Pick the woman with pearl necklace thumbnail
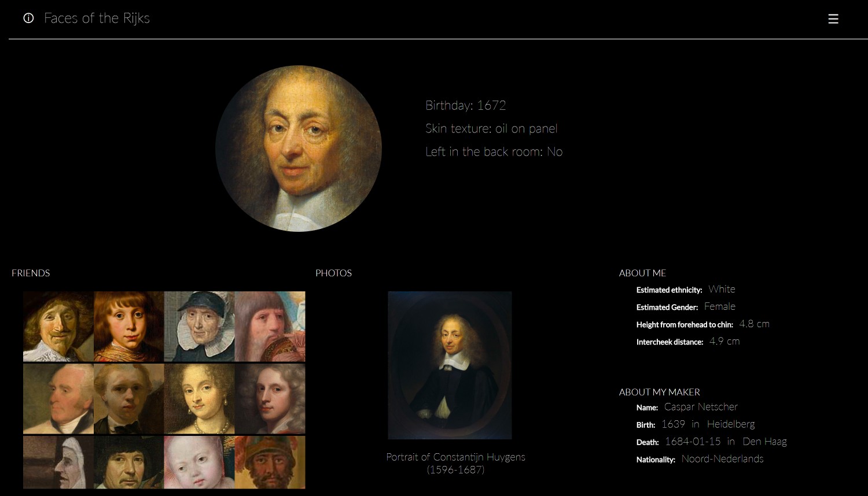 (200, 399)
